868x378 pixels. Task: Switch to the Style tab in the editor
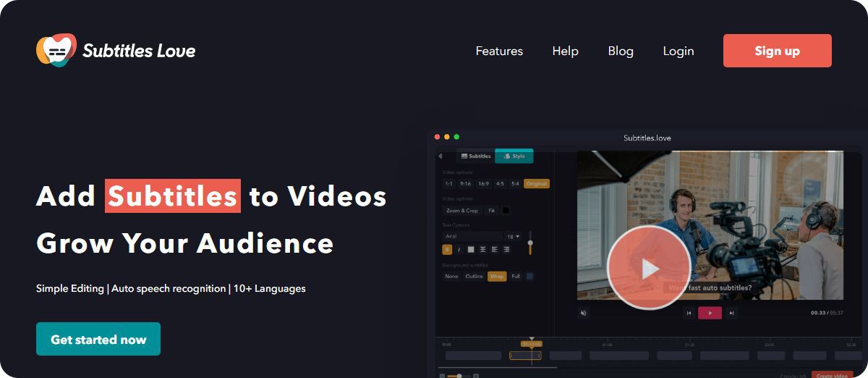click(514, 156)
